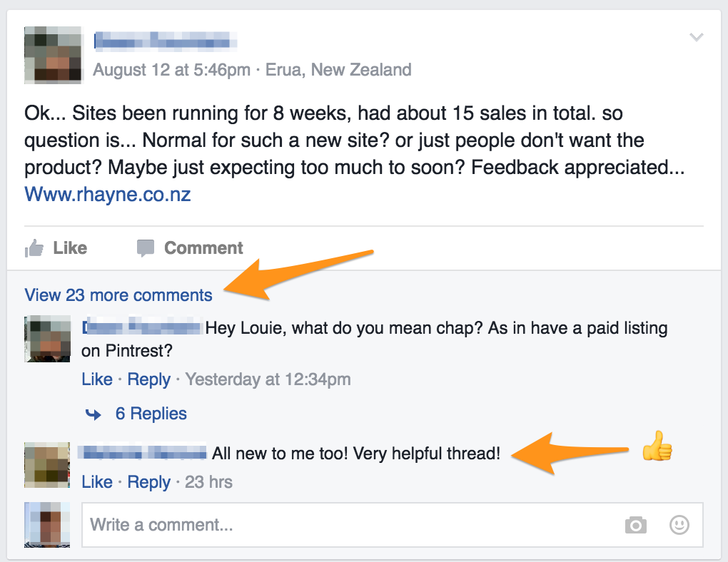Click the 'Yesterday at 12:34pm' comment timestamp
Screen dimensions: 728x562
pyautogui.click(x=268, y=379)
